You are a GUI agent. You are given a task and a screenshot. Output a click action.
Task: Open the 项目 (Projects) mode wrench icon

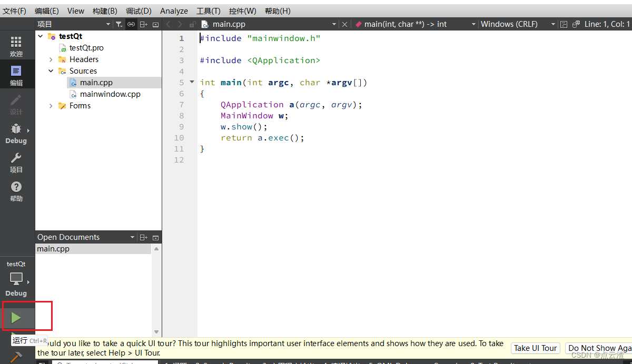(x=16, y=162)
